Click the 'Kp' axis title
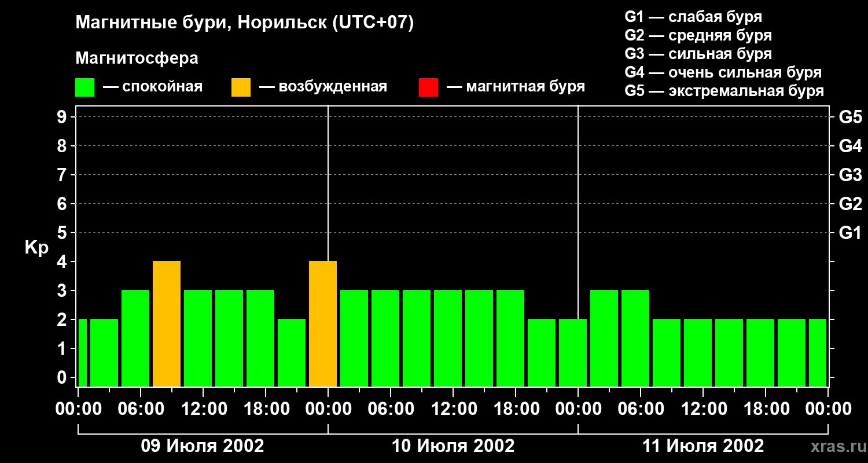The image size is (868, 463). tap(36, 248)
